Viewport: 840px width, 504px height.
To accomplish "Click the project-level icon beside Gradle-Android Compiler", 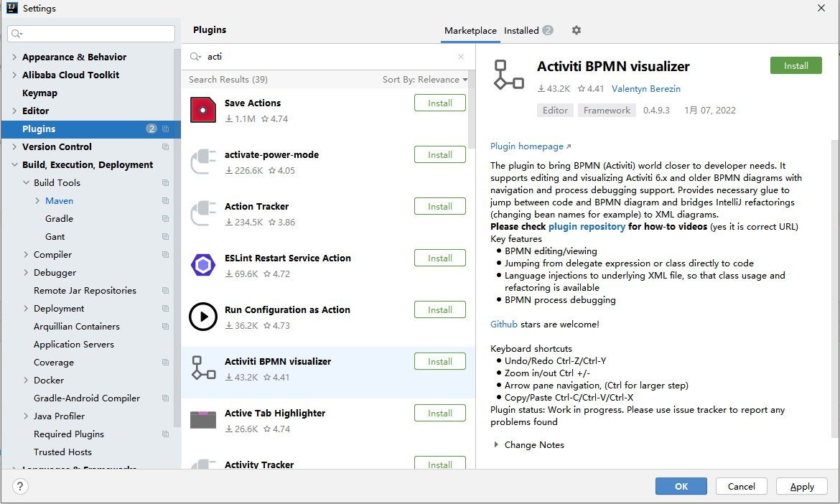I will (166, 398).
